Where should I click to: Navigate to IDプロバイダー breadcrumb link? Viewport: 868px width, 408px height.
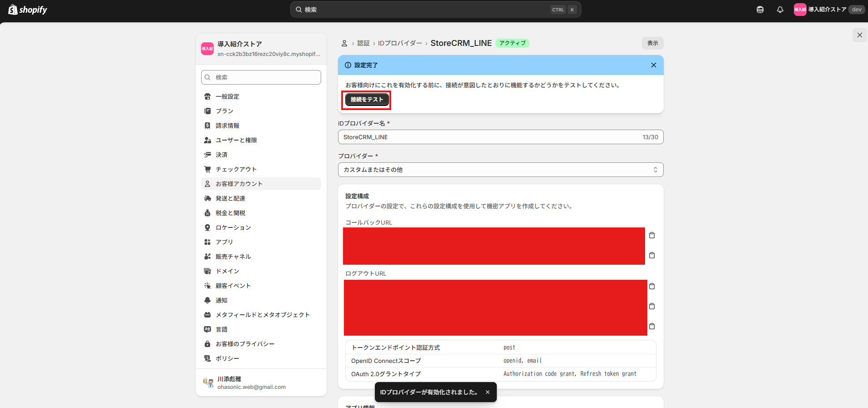click(x=399, y=43)
